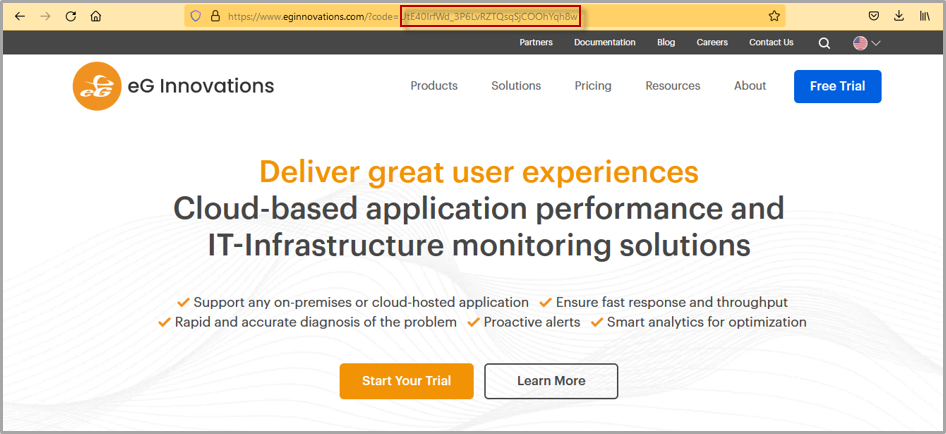Viewport: 946px width, 434px height.
Task: Go back with the browser back arrow
Action: [20, 17]
